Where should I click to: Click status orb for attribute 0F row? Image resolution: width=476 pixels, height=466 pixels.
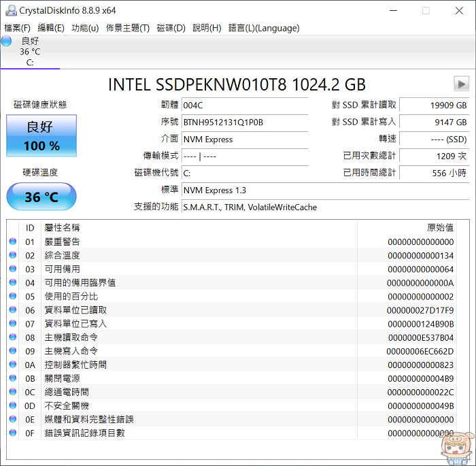(x=13, y=433)
